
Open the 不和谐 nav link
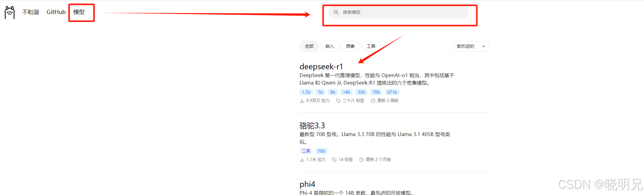click(x=31, y=12)
